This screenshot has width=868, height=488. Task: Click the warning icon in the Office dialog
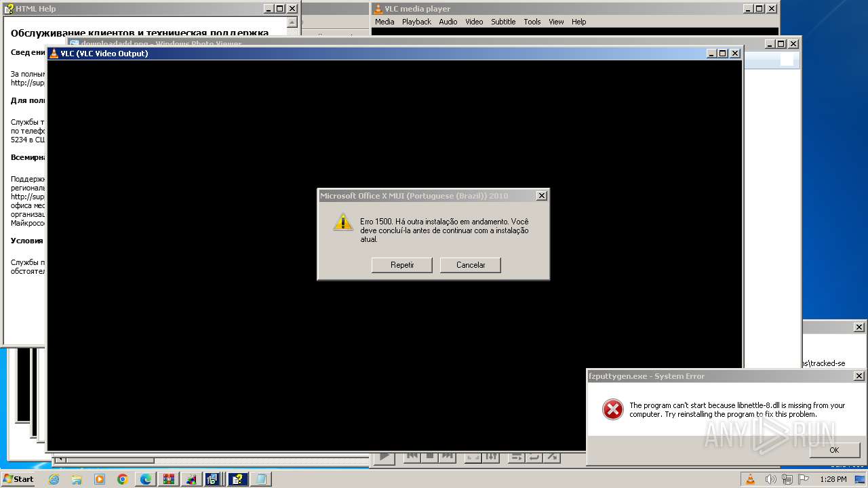[343, 222]
